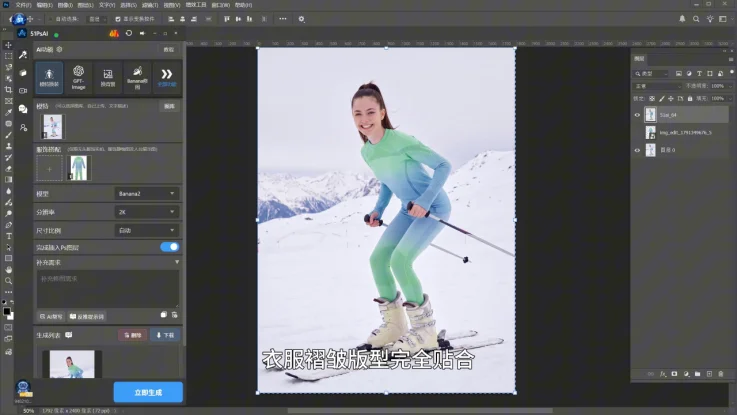Select the Eyedropper tool
Viewport: 737px width, 415px height.
(8, 112)
